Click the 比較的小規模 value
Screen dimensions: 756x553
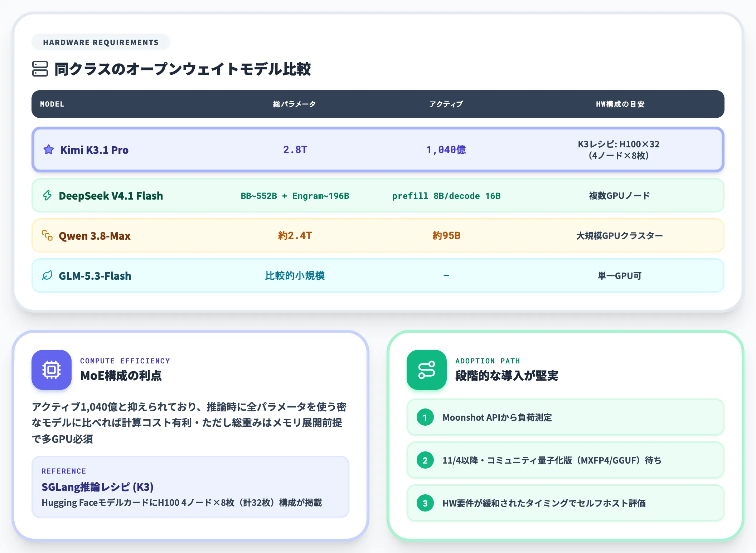point(295,275)
